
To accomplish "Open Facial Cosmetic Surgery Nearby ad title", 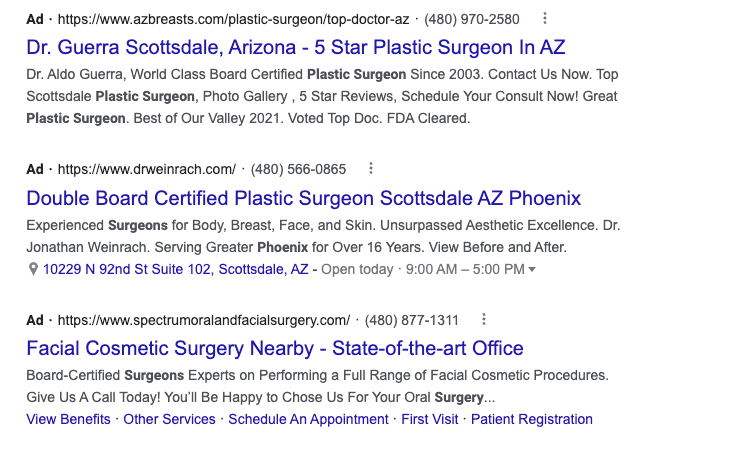I will tap(275, 348).
